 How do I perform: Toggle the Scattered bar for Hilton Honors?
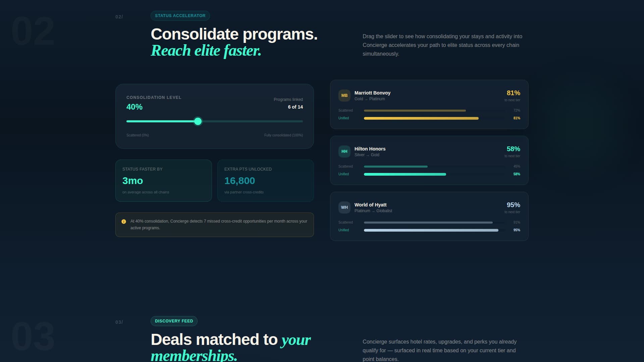tap(395, 167)
